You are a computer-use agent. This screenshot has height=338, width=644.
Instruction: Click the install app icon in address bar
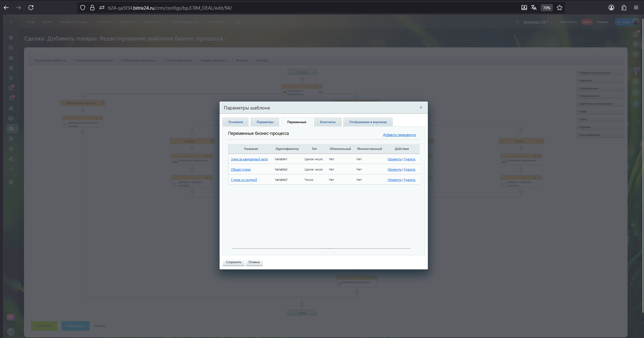click(524, 8)
